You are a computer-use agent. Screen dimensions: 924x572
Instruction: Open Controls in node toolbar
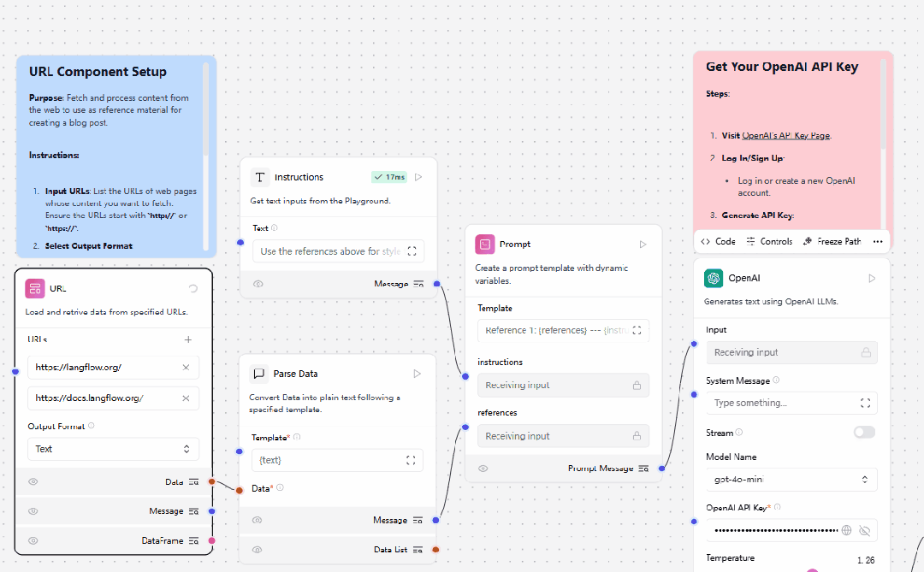pos(769,241)
